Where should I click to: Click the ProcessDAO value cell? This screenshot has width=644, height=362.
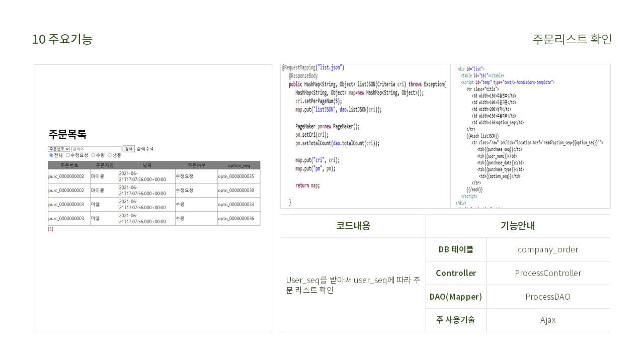548,297
